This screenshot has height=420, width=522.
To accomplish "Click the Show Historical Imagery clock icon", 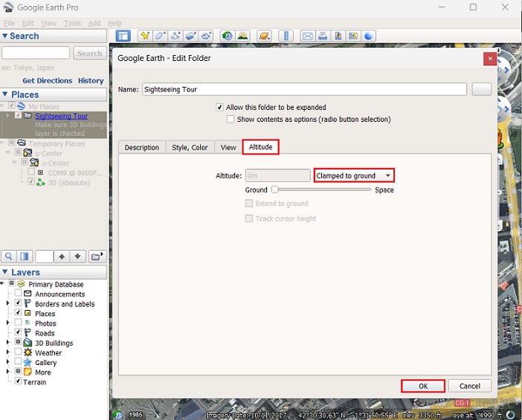I will (x=228, y=36).
